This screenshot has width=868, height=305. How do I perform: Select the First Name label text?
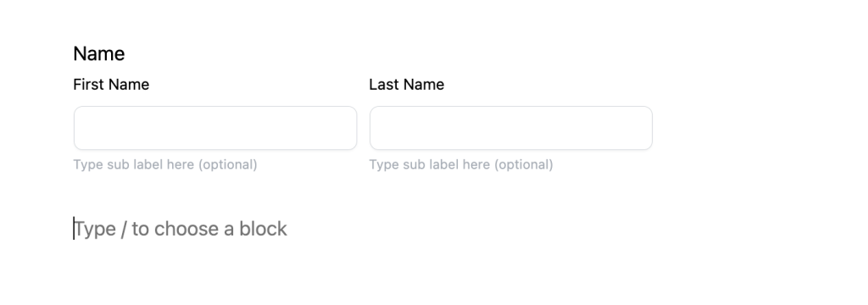pos(111,85)
